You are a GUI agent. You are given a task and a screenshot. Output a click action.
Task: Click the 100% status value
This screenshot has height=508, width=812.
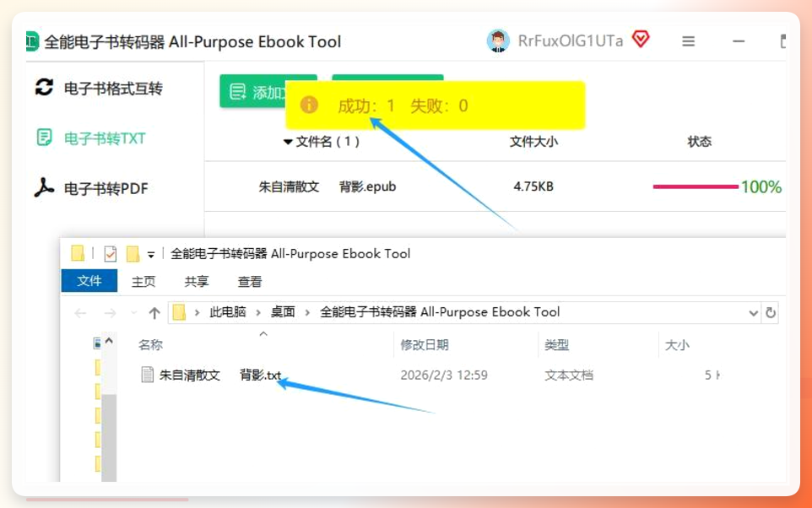click(761, 187)
